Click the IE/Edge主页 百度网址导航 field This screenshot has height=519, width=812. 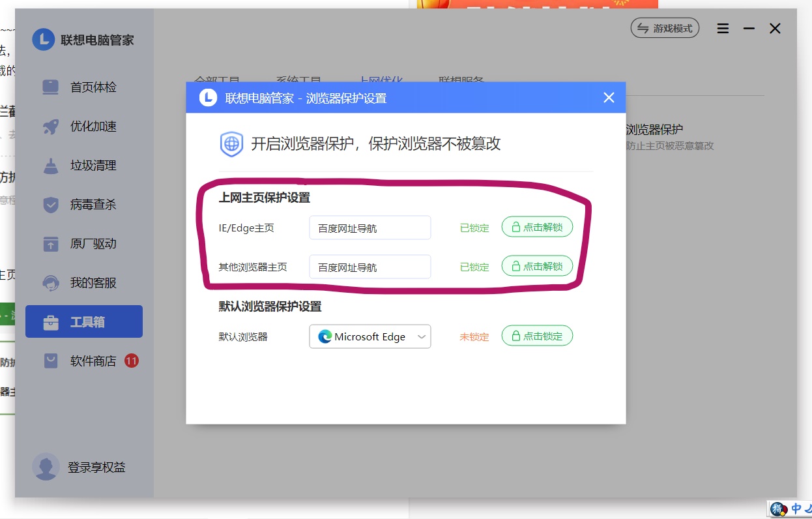(x=370, y=228)
